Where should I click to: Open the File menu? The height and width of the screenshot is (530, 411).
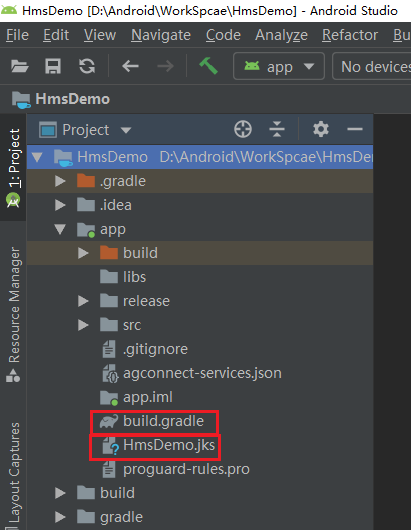[18, 35]
